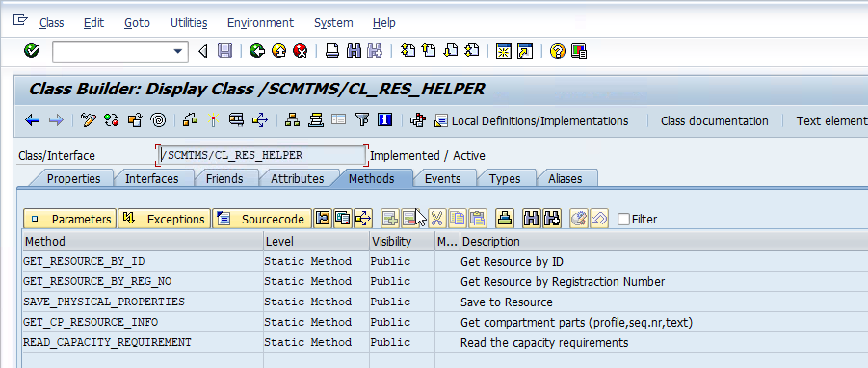This screenshot has height=368, width=868.
Task: Click the blue information icon
Action: point(384,120)
